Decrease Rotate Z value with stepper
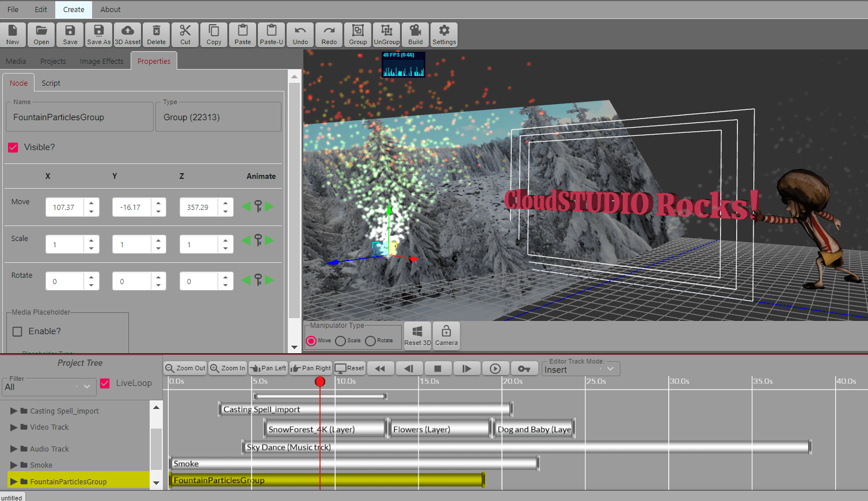 (226, 286)
